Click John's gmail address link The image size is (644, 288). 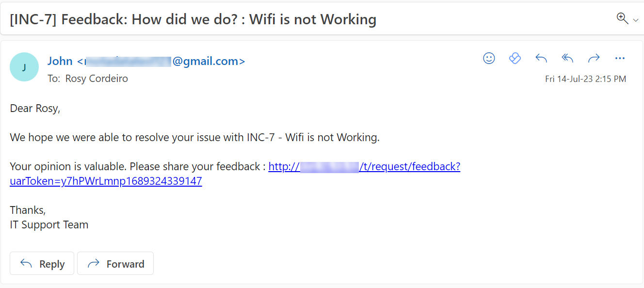click(194, 61)
